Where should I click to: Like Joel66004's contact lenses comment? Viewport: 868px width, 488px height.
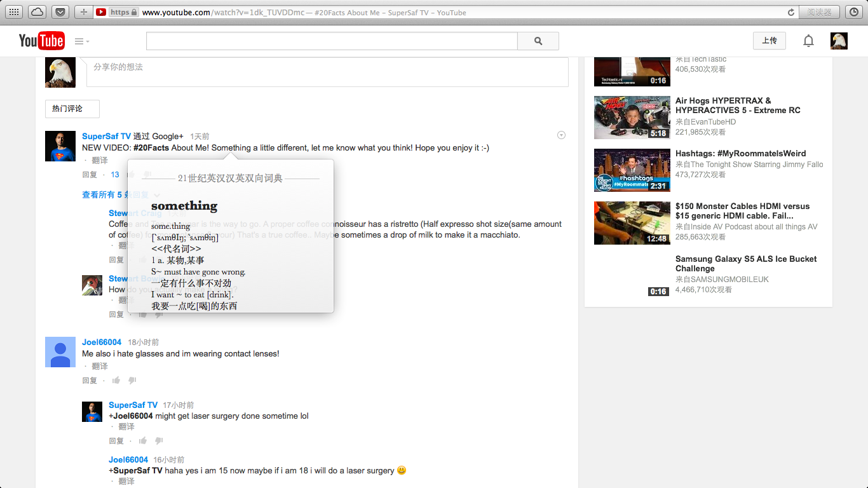pos(116,381)
